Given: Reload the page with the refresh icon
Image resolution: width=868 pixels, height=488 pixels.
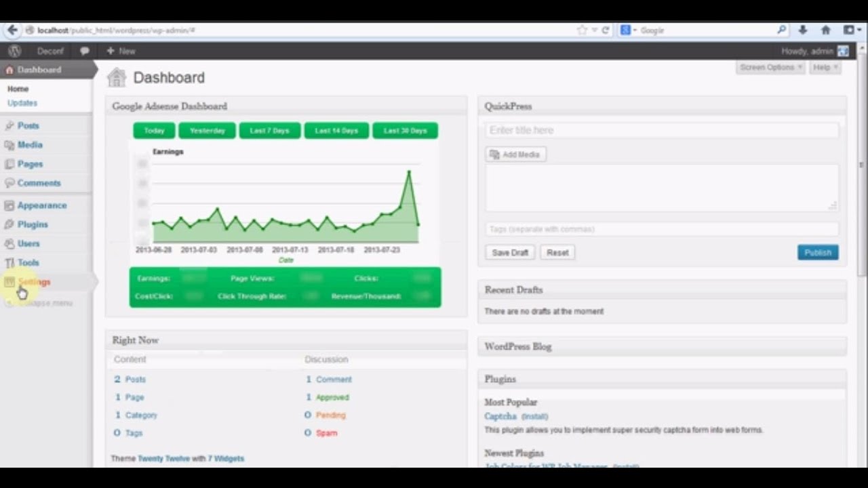Looking at the screenshot, I should 606,30.
